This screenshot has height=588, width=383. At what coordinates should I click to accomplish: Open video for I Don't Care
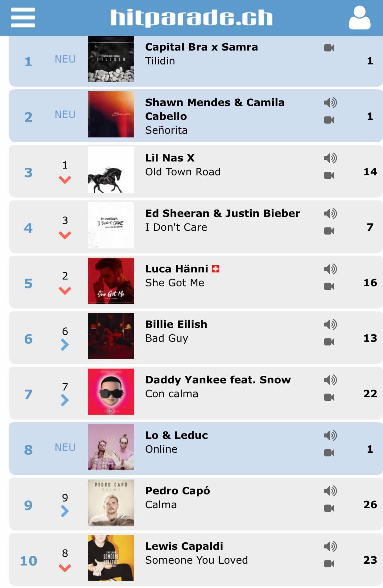point(329,231)
